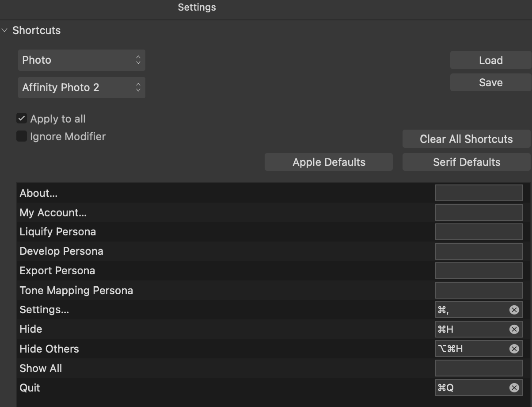Viewport: 532px width, 407px height.
Task: Click the Develop Persona shortcut field
Action: point(479,251)
